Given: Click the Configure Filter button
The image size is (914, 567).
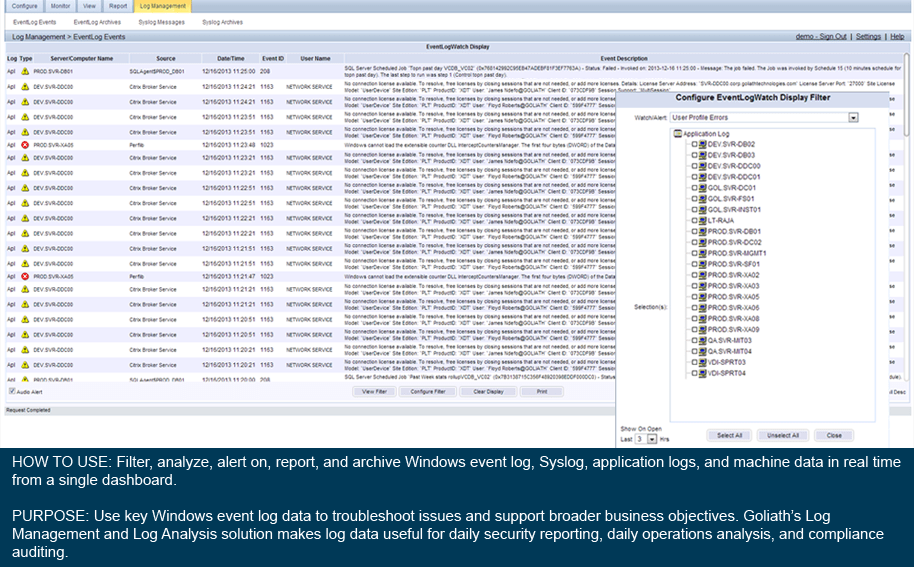Looking at the screenshot, I should click(x=428, y=392).
